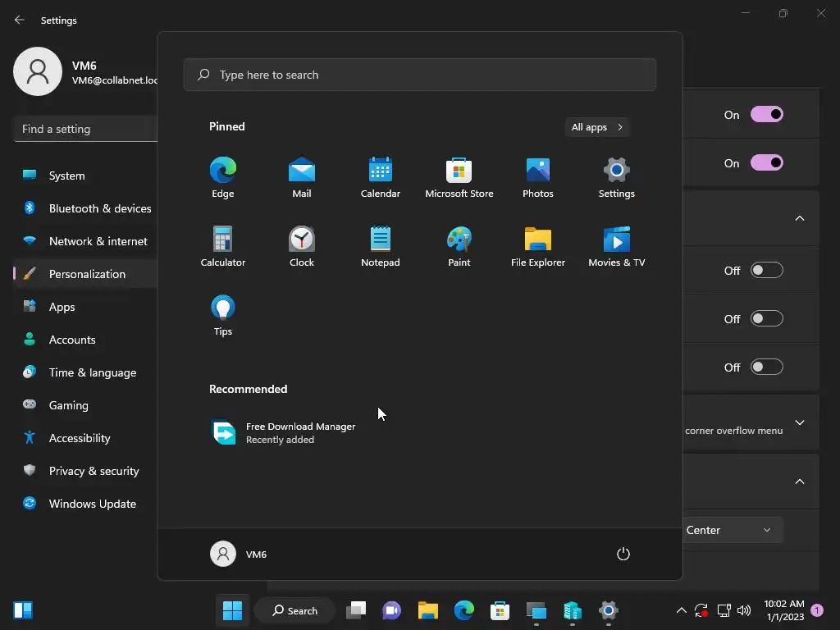Open Edge from pinned apps
This screenshot has height=630, width=840.
point(223,178)
